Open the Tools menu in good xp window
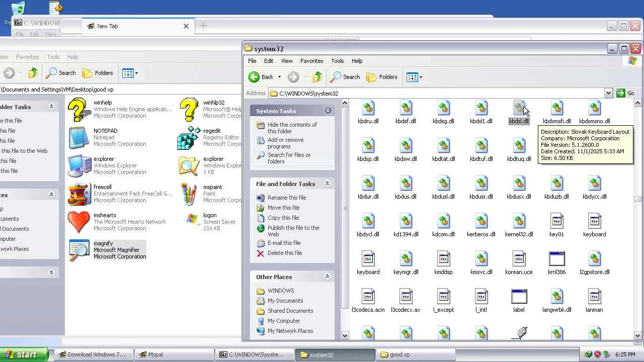The width and height of the screenshot is (644, 362). tap(53, 57)
